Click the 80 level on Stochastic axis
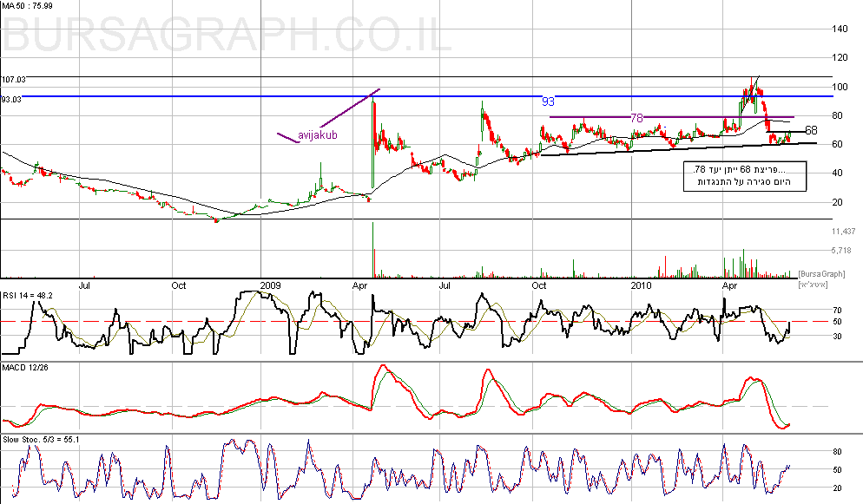Screen dimensions: 863x504 point(837,452)
